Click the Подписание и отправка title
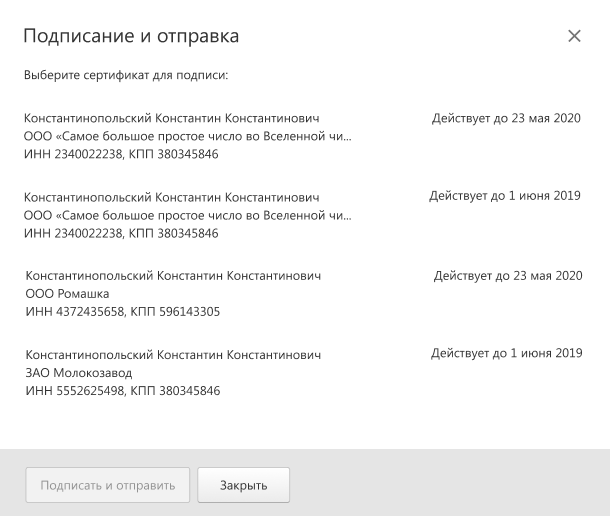This screenshot has width=610, height=516. [x=131, y=36]
